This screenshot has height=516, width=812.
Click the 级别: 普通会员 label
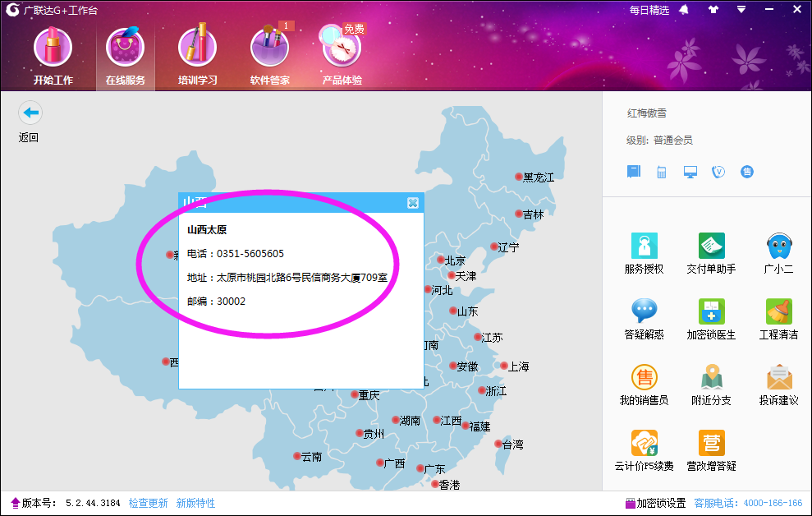659,140
